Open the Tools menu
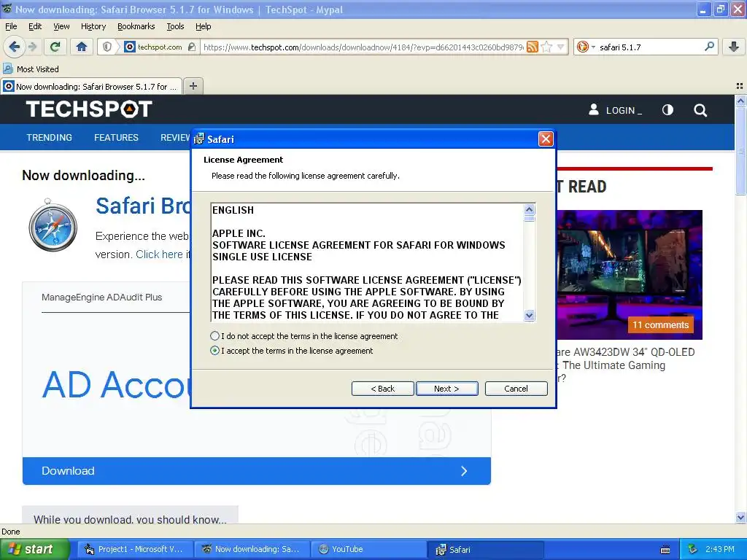The image size is (747, 560). point(175,26)
